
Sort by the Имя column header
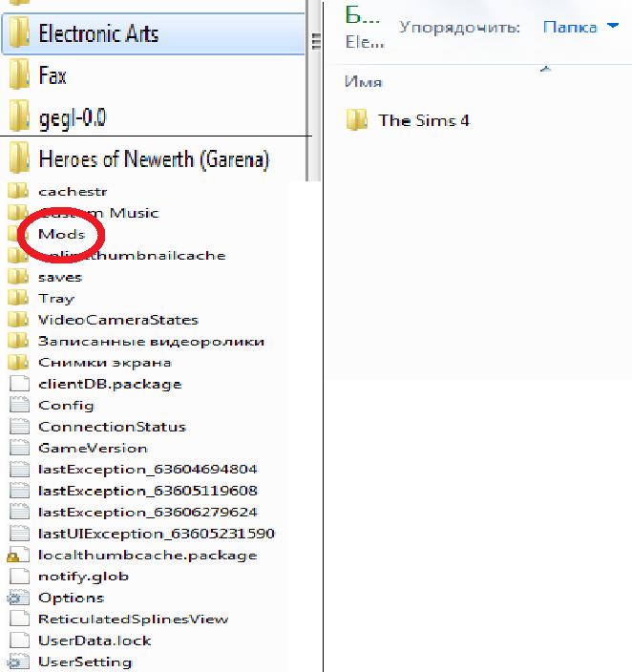pos(363,82)
